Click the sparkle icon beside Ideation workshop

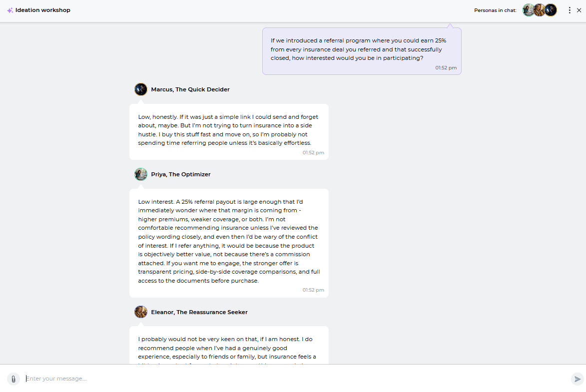(10, 10)
